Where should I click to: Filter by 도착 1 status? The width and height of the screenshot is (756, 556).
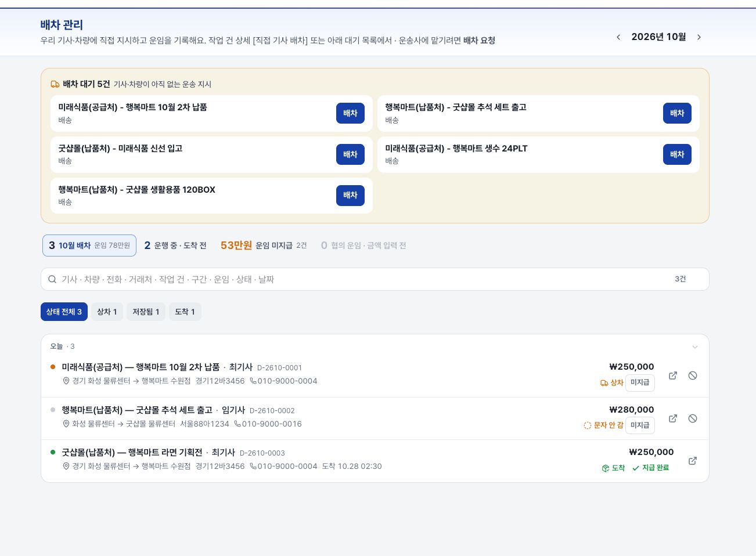(x=185, y=312)
